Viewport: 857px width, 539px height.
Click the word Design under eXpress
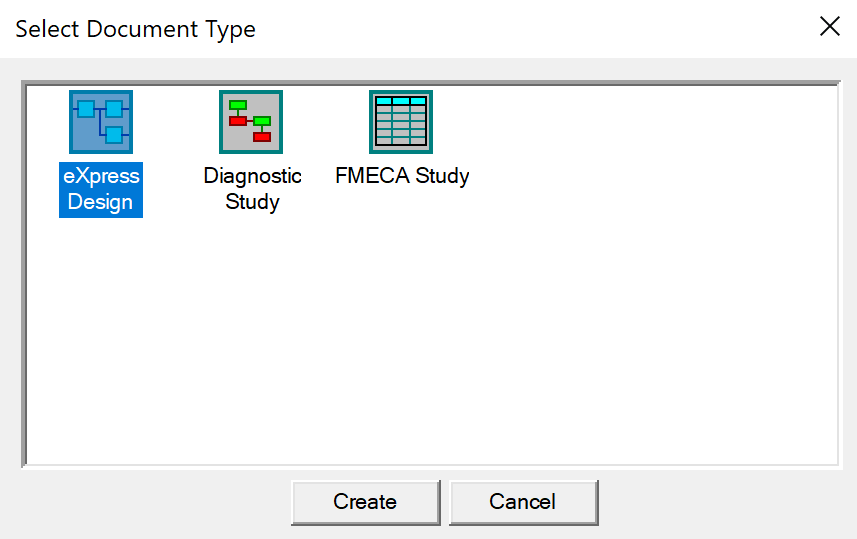point(100,202)
